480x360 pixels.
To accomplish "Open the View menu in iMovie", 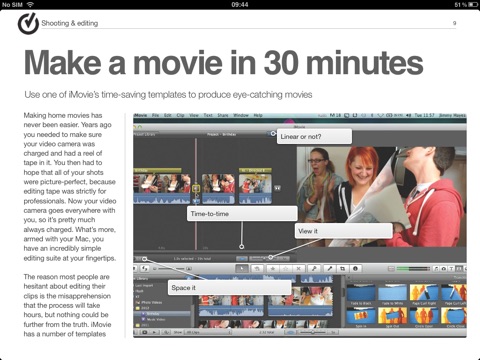I will coord(194,115).
